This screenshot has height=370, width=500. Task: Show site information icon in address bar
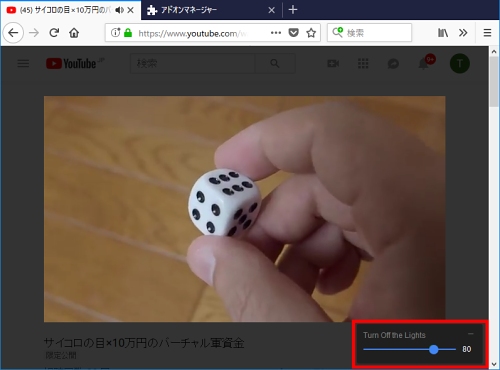point(115,33)
